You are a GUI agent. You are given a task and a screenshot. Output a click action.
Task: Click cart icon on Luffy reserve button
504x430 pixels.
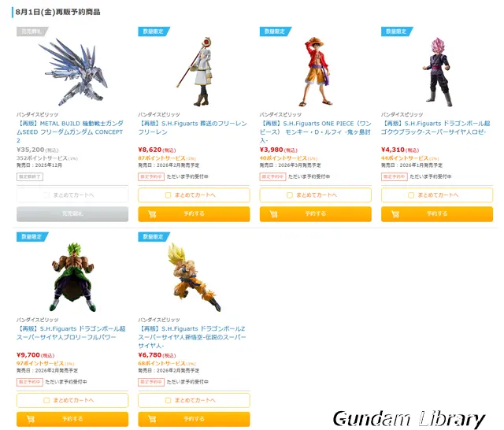tap(273, 214)
